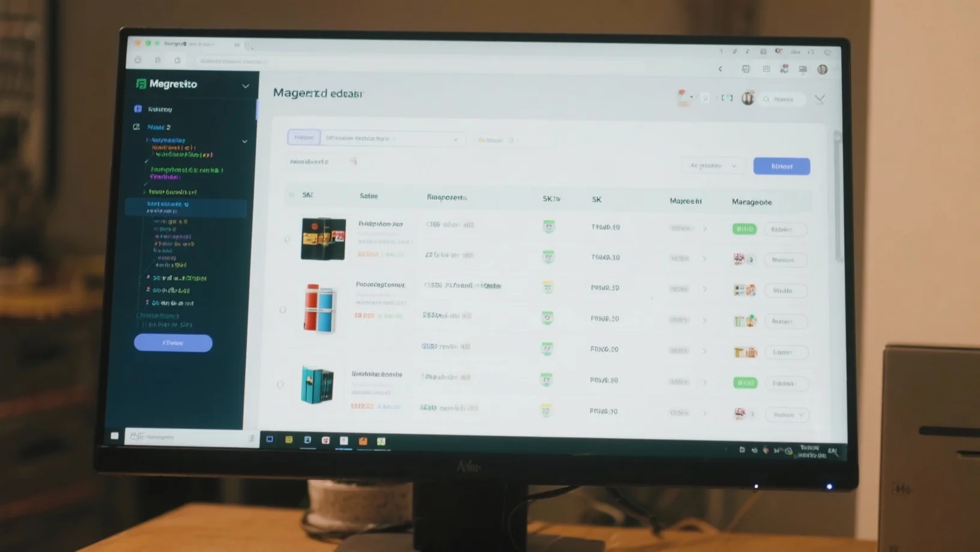Image resolution: width=980 pixels, height=552 pixels.
Task: Click the blue grid icon in sidebar
Action: click(138, 109)
